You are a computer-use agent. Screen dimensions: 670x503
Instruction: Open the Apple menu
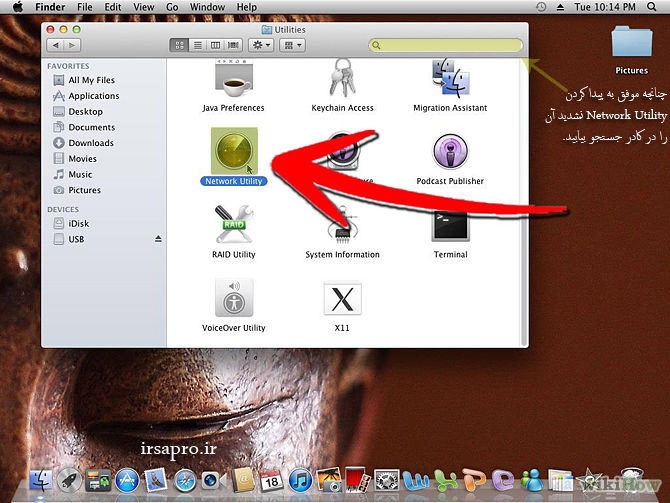click(18, 7)
